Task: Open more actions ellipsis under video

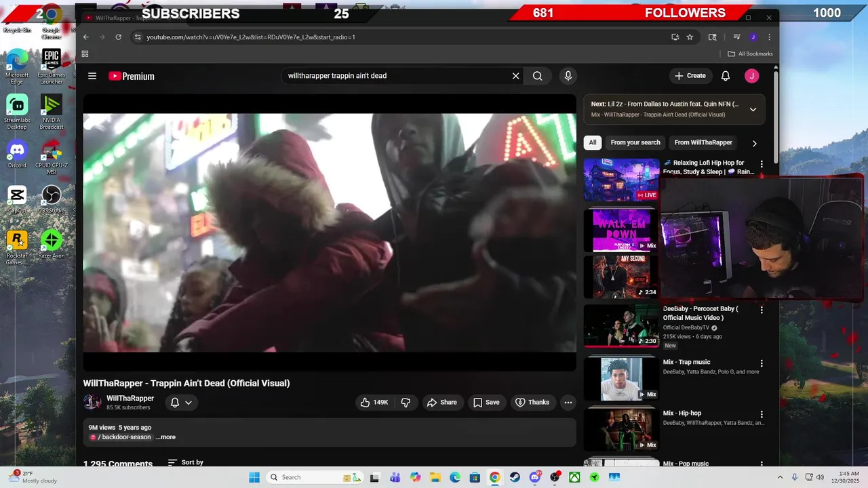Action: pyautogui.click(x=568, y=403)
